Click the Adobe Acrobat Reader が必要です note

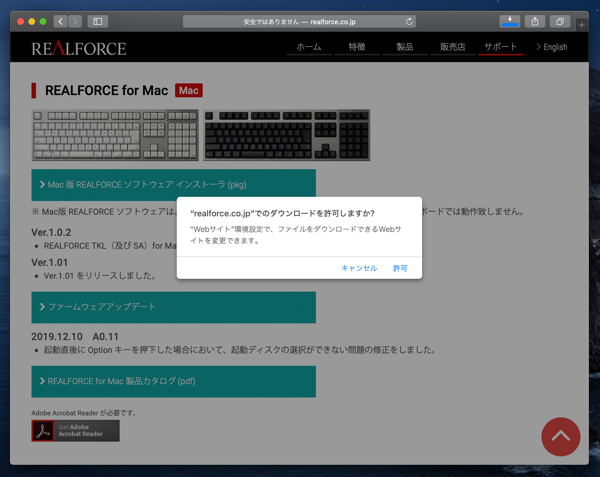point(83,413)
